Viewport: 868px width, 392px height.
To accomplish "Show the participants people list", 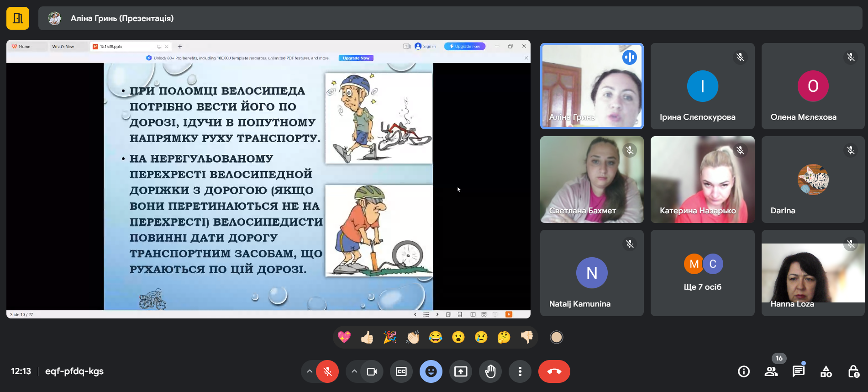I will click(x=771, y=371).
